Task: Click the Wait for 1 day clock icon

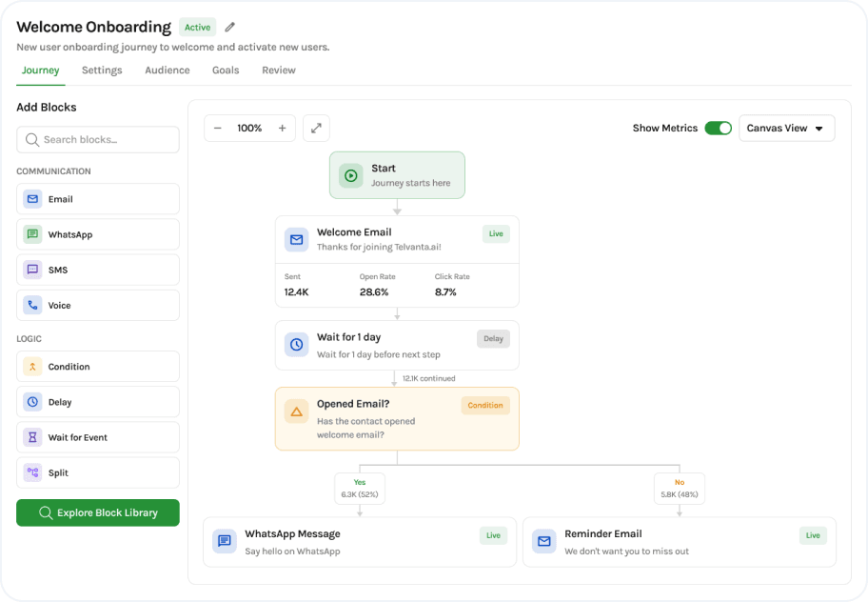Action: [x=297, y=345]
